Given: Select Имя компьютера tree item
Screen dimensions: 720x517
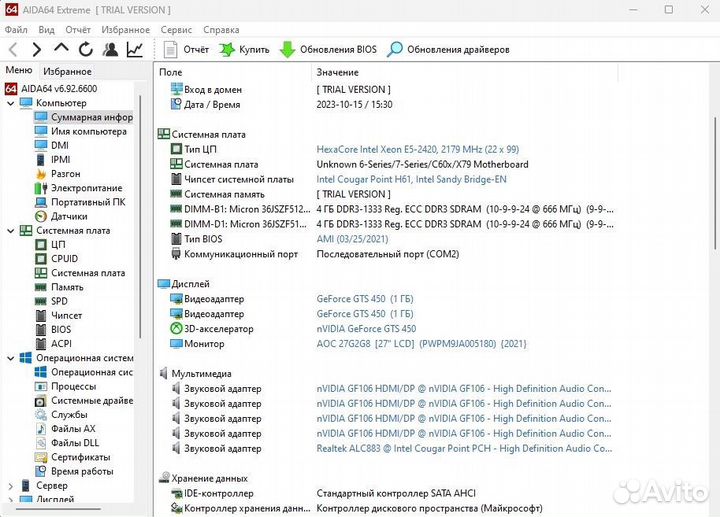Looking at the screenshot, I should pyautogui.click(x=81, y=131).
